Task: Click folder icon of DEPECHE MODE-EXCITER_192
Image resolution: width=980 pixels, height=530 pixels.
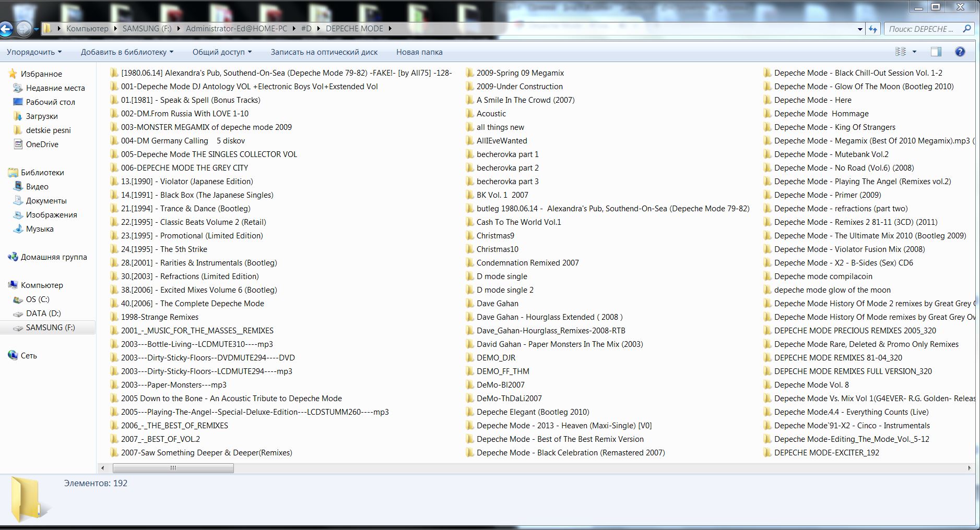Action: point(768,453)
